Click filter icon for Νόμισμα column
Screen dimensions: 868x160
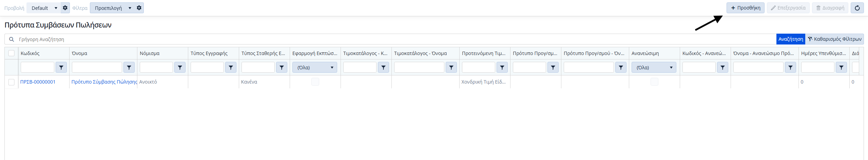(180, 68)
